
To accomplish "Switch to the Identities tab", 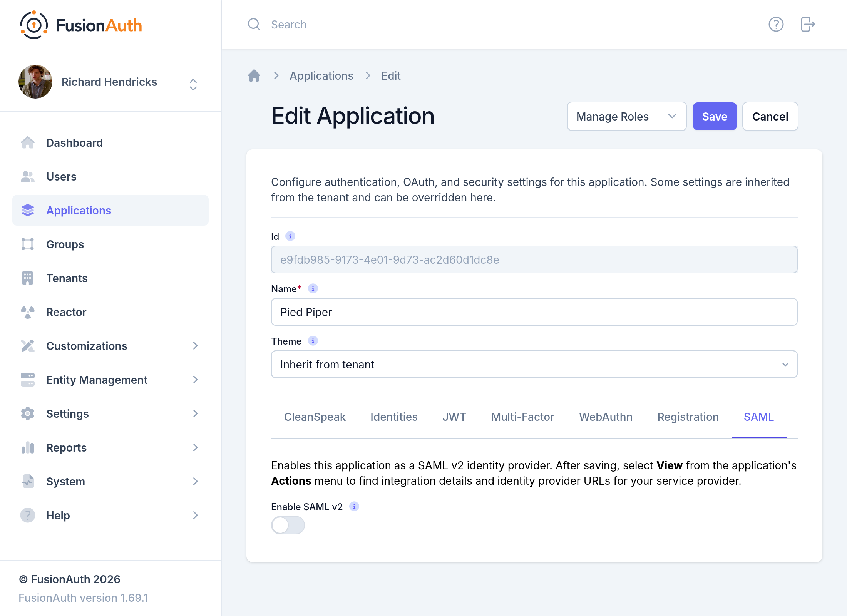I will click(394, 417).
